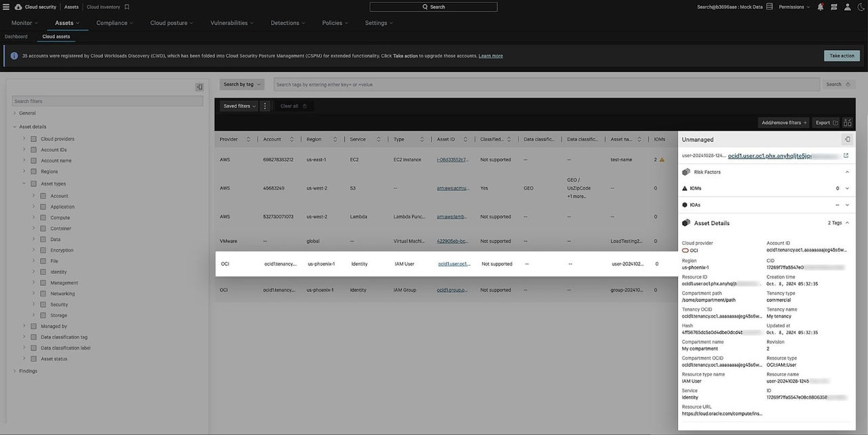The width and height of the screenshot is (868, 435).
Task: Click Add/remove filters button
Action: click(x=784, y=123)
